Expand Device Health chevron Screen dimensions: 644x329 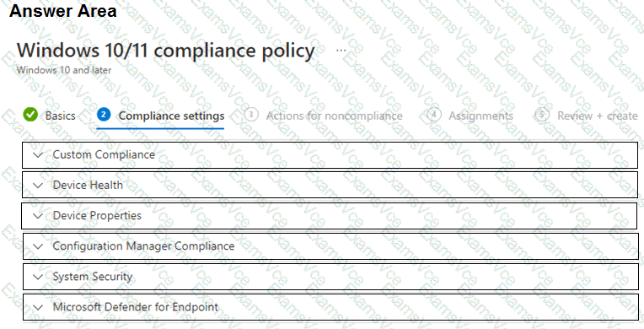[x=38, y=186]
